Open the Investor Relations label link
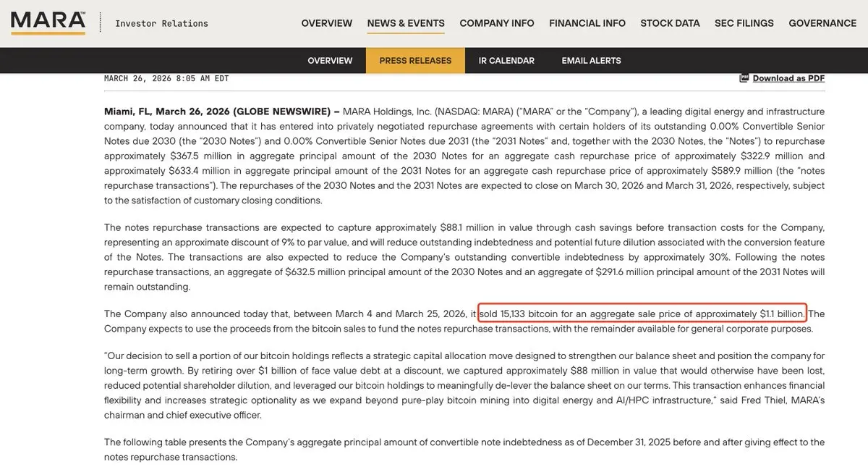This screenshot has width=868, height=467. point(161,23)
